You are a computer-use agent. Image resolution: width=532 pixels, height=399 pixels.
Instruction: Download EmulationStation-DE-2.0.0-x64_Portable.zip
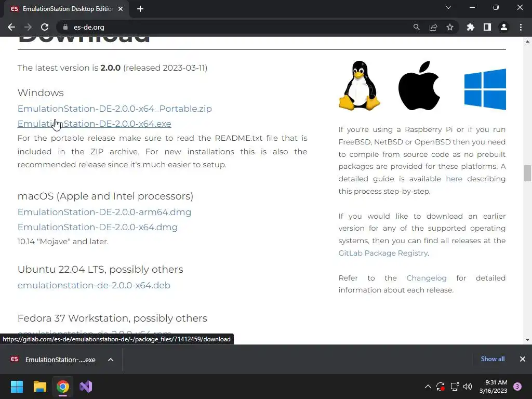(115, 109)
